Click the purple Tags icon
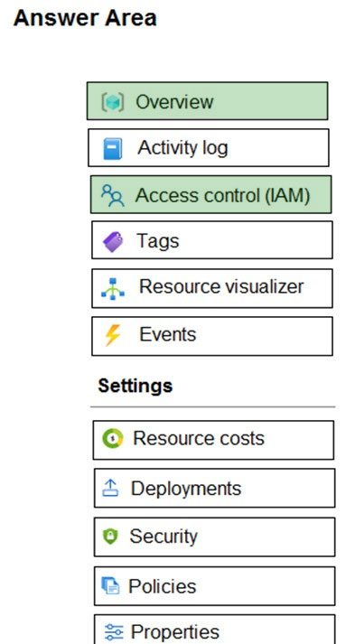Viewport: 355px width, 644px height. tap(113, 241)
